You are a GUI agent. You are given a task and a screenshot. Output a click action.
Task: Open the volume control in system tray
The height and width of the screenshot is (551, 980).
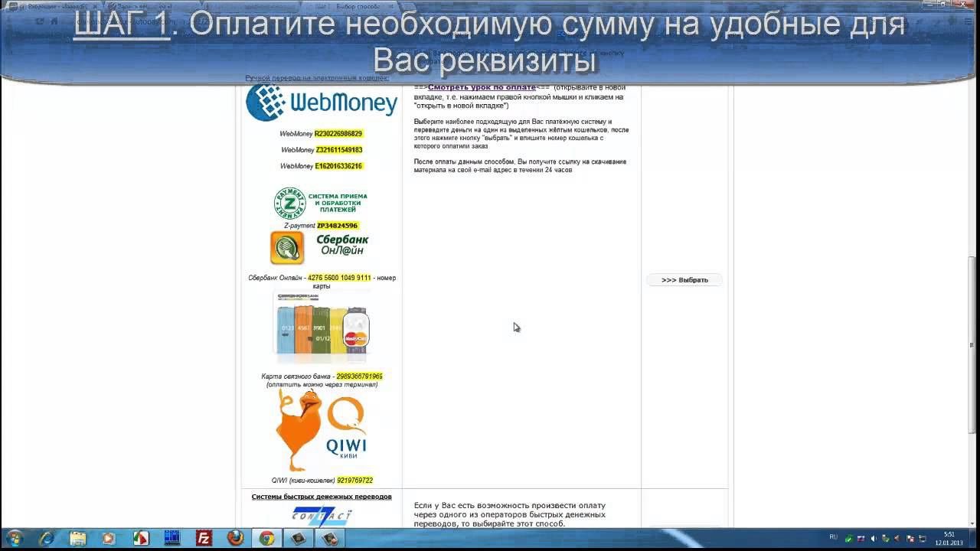(x=874, y=538)
